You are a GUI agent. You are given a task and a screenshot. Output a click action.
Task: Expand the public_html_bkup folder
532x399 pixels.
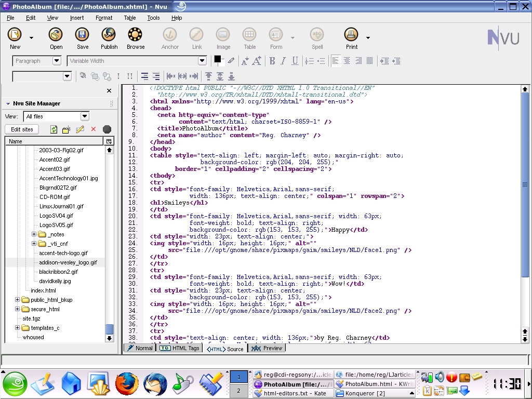coord(18,300)
